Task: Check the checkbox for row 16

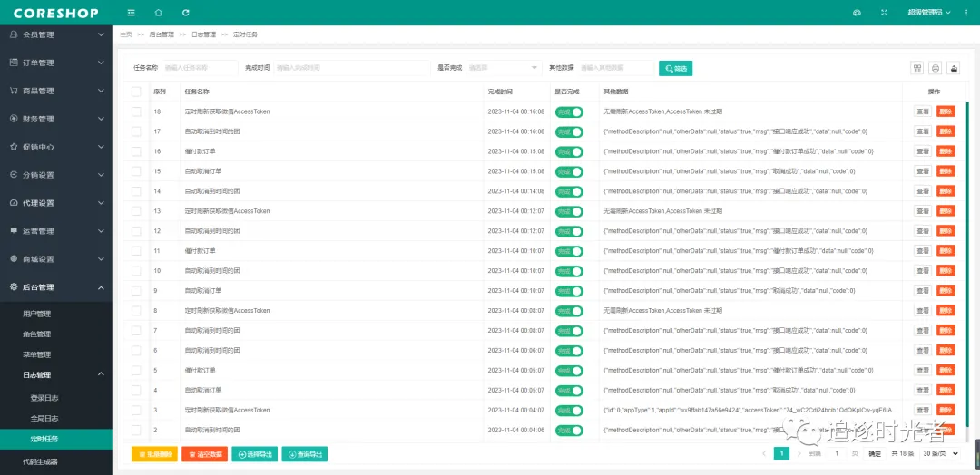Action: 136,151
